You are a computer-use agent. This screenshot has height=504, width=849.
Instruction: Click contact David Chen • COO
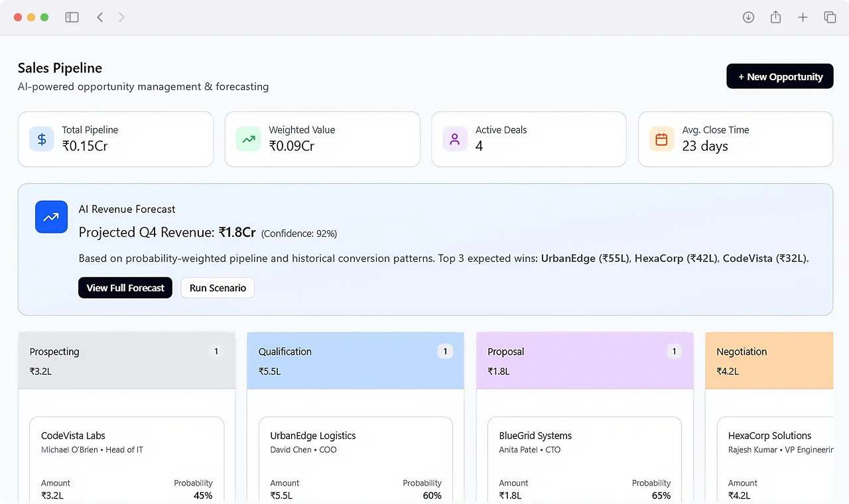click(303, 450)
